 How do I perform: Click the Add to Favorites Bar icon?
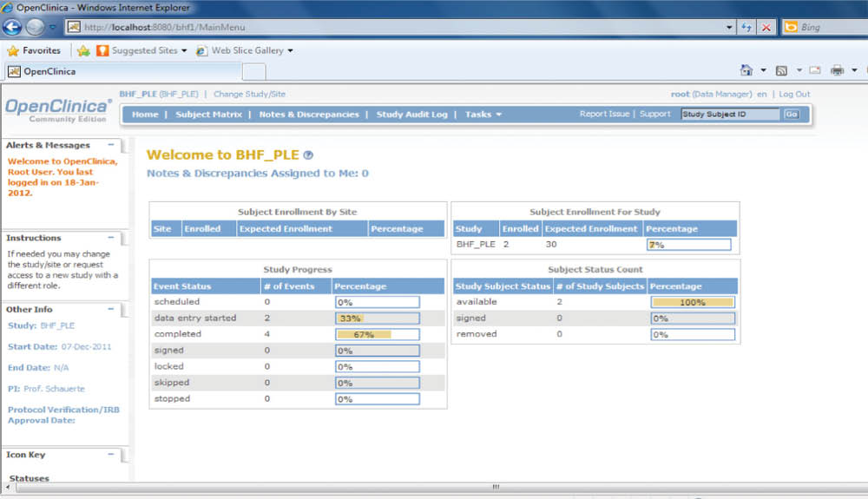click(83, 50)
